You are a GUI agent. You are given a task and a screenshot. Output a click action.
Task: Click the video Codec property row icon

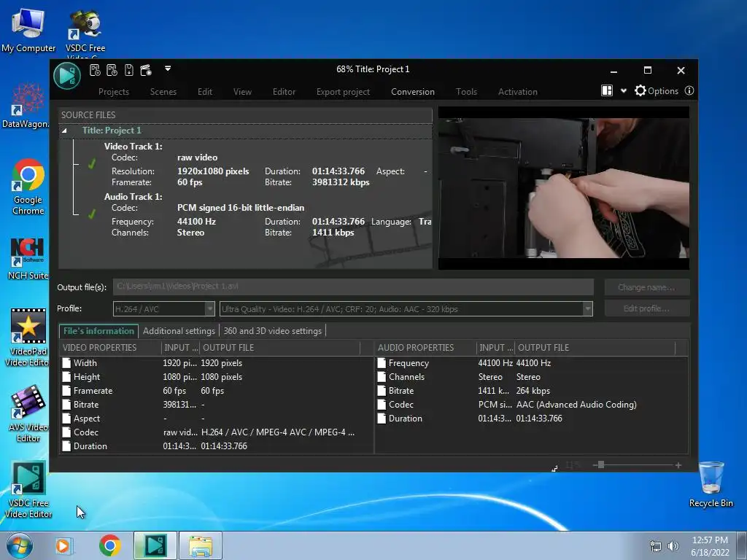tap(66, 432)
